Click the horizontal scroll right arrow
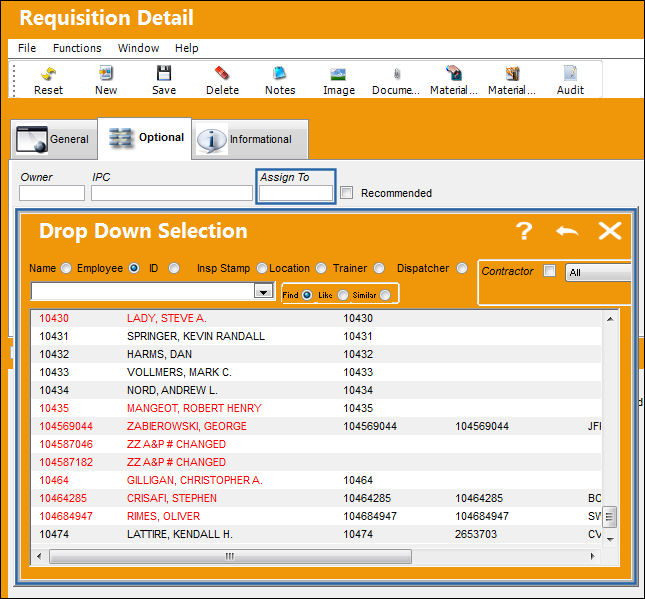Image resolution: width=645 pixels, height=599 pixels. 592,556
